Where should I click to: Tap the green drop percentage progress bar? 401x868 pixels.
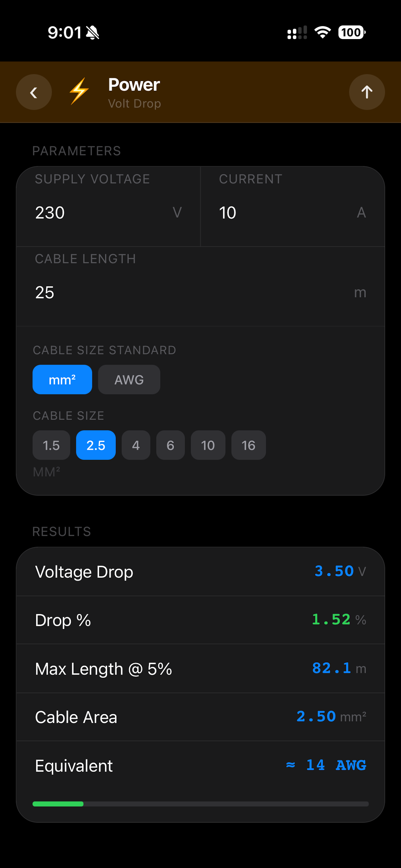click(x=58, y=804)
